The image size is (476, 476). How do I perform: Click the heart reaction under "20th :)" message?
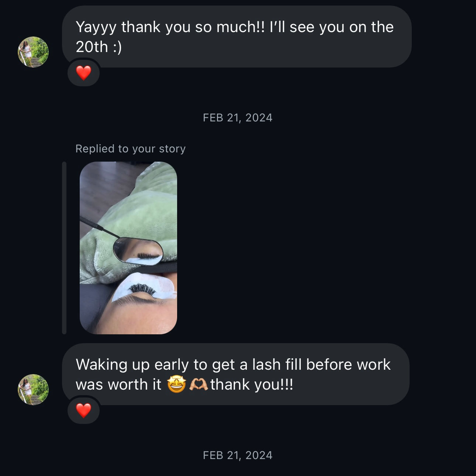[83, 73]
